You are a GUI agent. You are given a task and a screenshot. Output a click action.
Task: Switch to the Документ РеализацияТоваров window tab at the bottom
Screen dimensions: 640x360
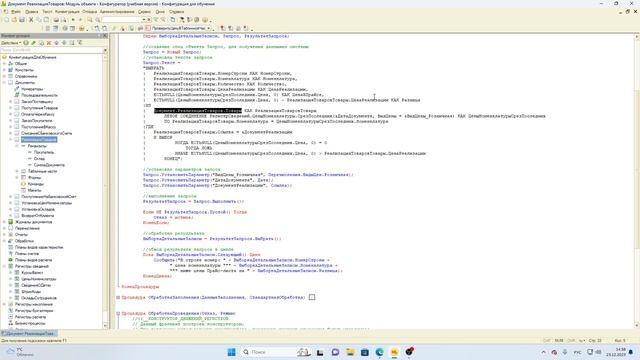click(29, 333)
